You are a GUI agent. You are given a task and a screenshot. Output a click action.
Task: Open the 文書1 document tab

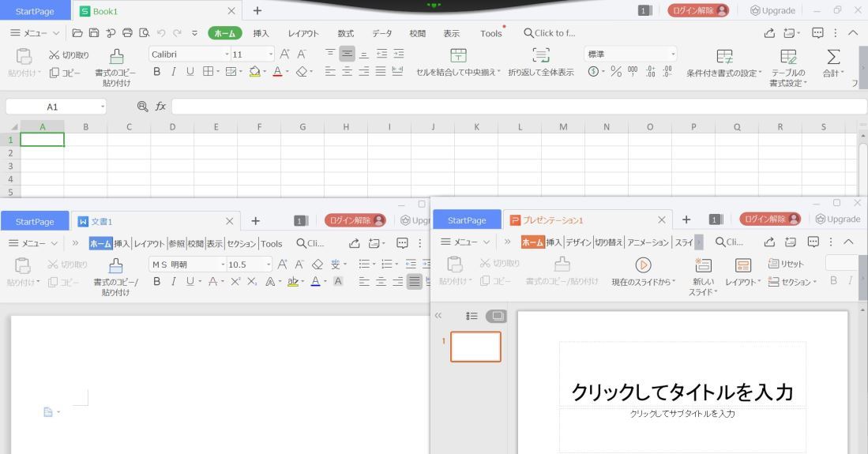(x=155, y=221)
